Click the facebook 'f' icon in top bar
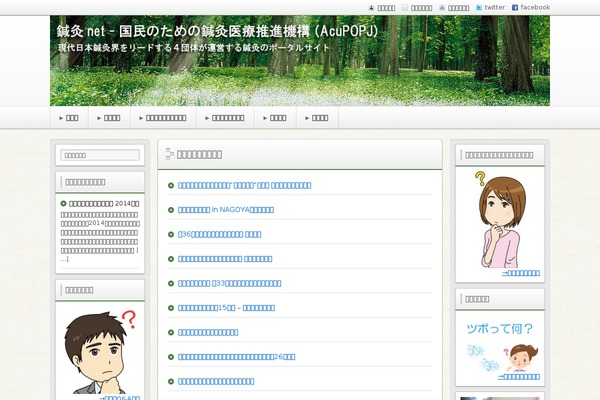The height and width of the screenshot is (400, 600). click(515, 8)
